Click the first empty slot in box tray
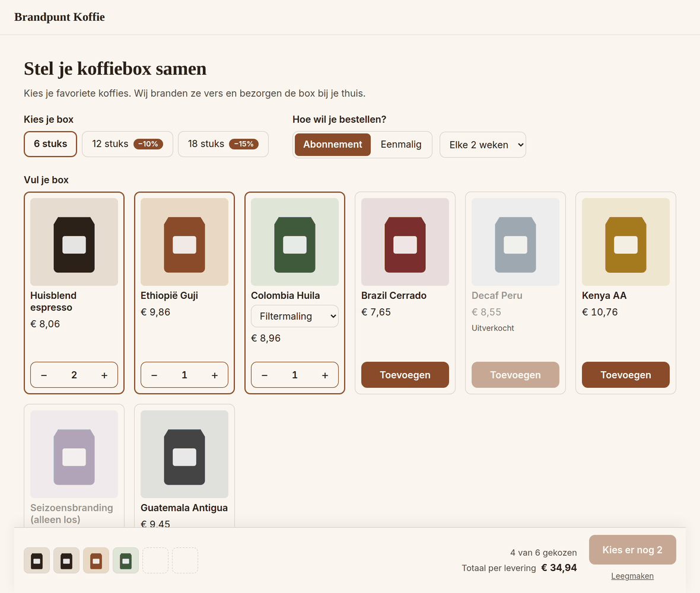Screen dimensions: 700x593 155,560
